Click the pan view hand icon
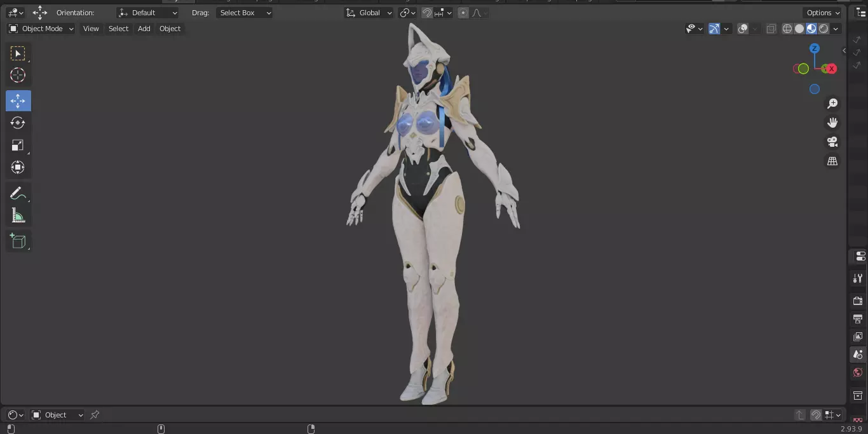Image resolution: width=868 pixels, height=434 pixels. (x=832, y=123)
